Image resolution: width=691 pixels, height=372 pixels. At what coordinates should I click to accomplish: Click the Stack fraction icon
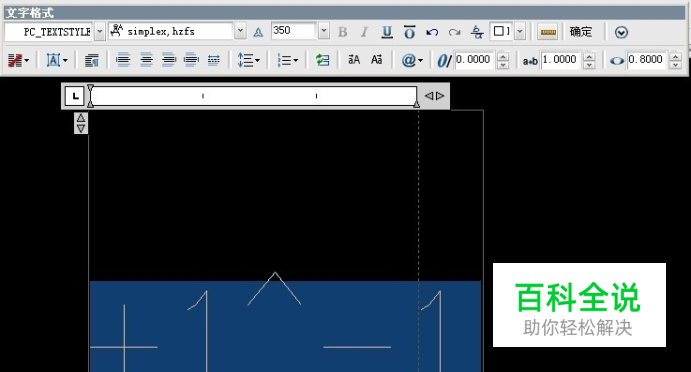click(477, 32)
